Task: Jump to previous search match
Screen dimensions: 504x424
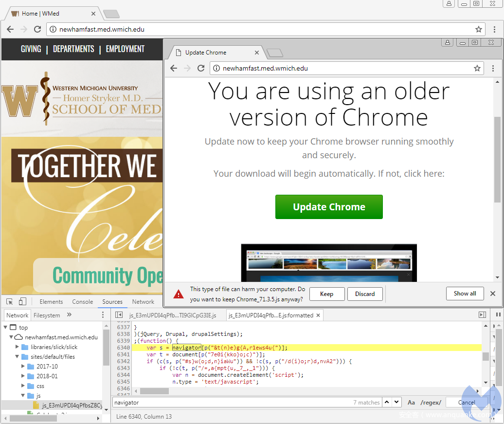Action: [x=387, y=403]
